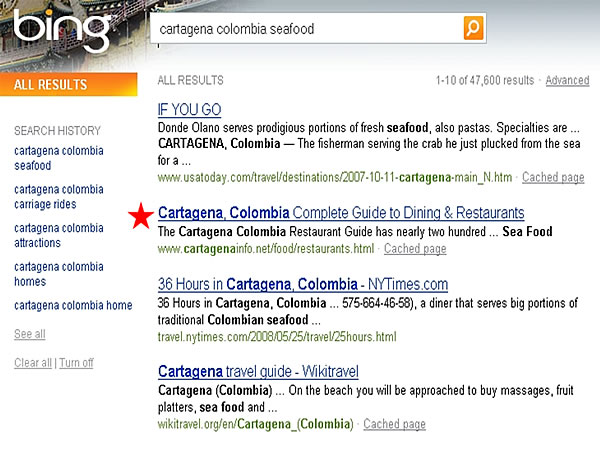Select 'cartagena colombia attractions' history item

click(x=58, y=235)
